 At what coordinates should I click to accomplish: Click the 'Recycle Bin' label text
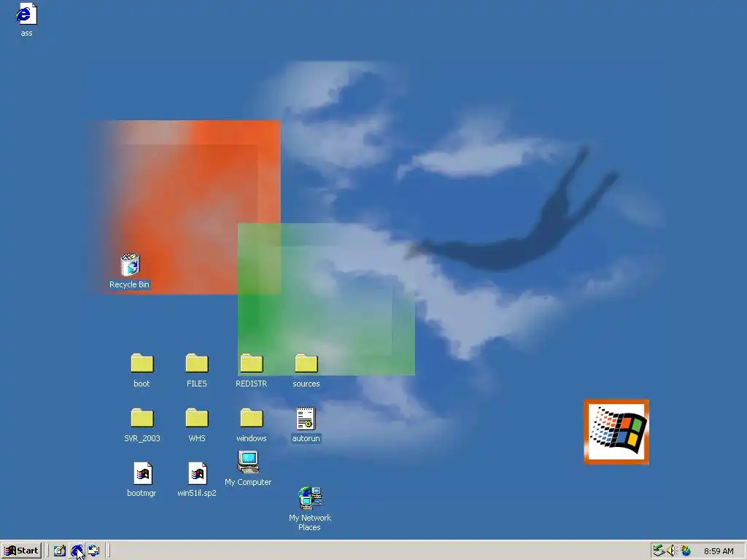point(129,284)
